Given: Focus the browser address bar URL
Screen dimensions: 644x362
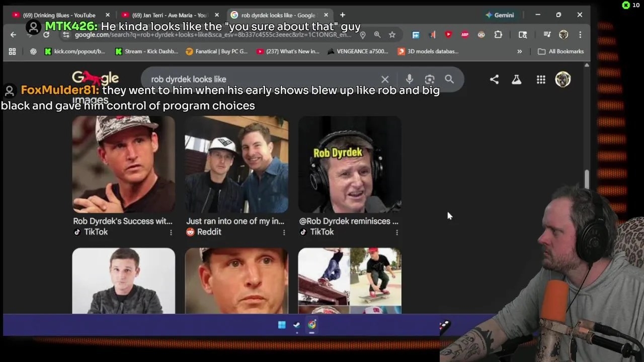Looking at the screenshot, I should click(212, 35).
